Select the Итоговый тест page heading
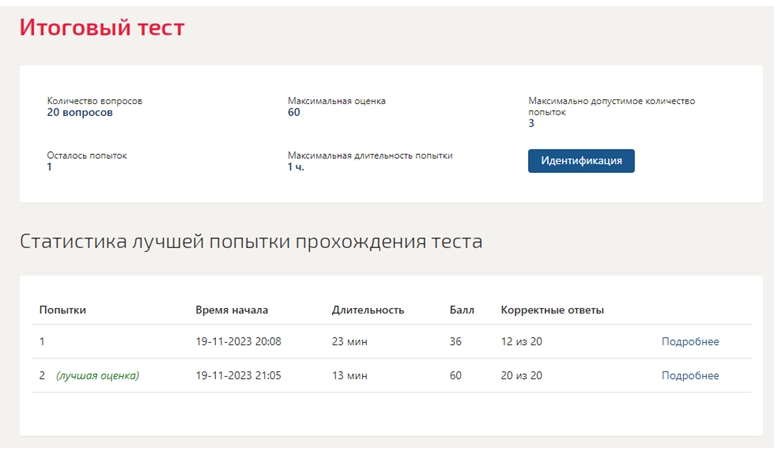The image size is (782, 476). click(x=102, y=27)
